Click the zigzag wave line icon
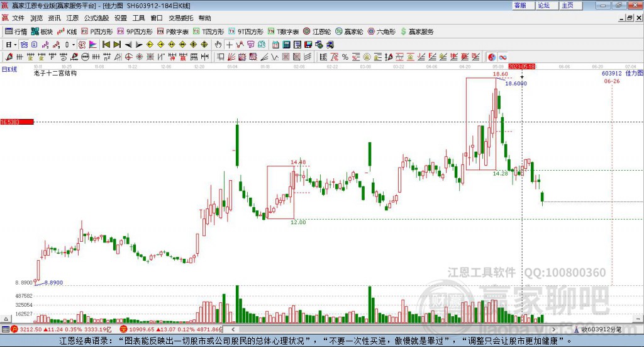Viewport: 644px width, 347px height. (x=275, y=57)
